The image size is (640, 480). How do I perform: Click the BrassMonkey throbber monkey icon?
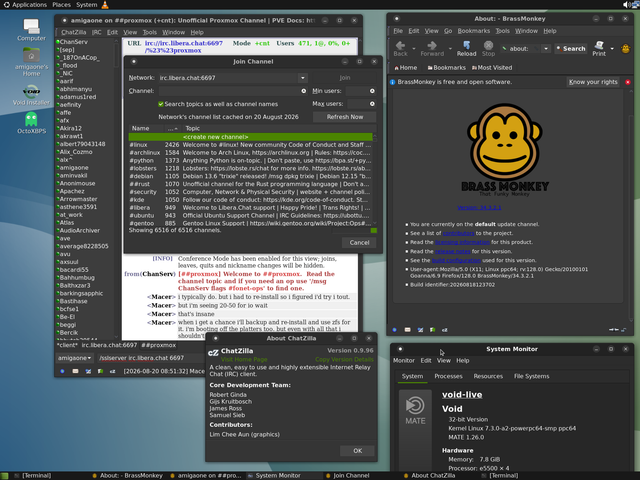[625, 49]
